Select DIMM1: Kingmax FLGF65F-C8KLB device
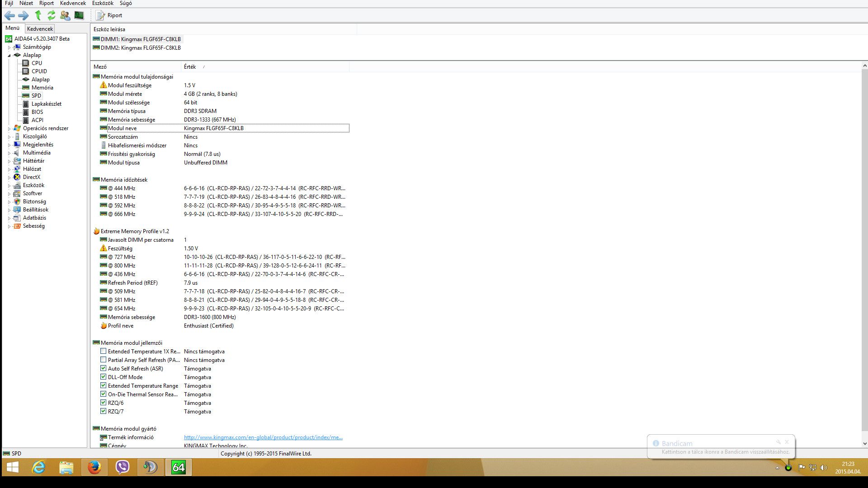Image resolution: width=868 pixels, height=488 pixels. coord(140,39)
